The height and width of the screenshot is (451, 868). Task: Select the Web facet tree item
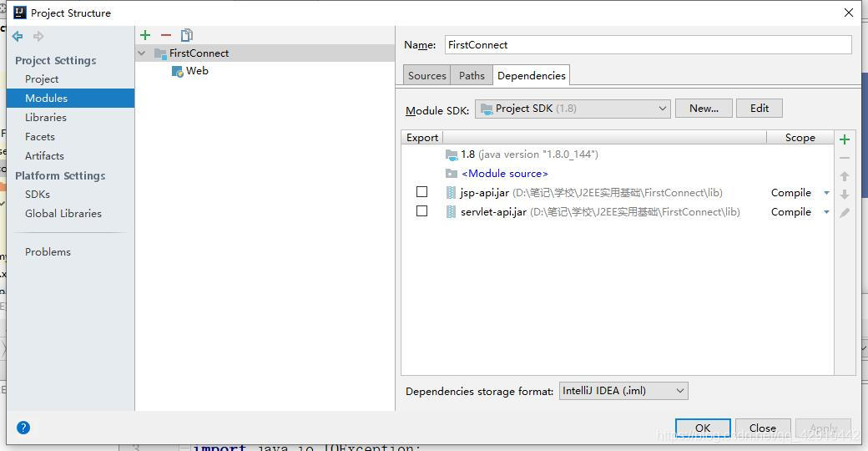pos(197,71)
